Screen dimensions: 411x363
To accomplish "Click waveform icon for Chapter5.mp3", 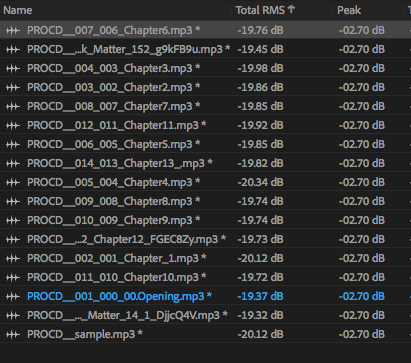I will (x=13, y=144).
